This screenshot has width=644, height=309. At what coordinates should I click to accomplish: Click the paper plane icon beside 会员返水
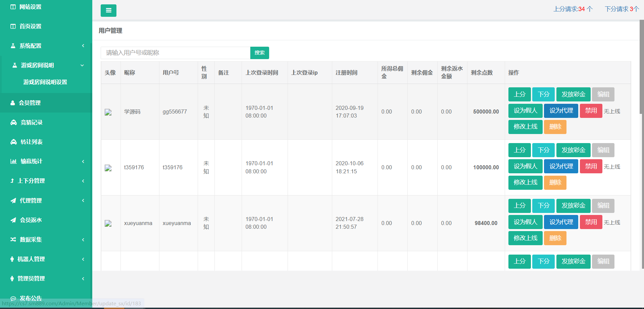tap(13, 220)
